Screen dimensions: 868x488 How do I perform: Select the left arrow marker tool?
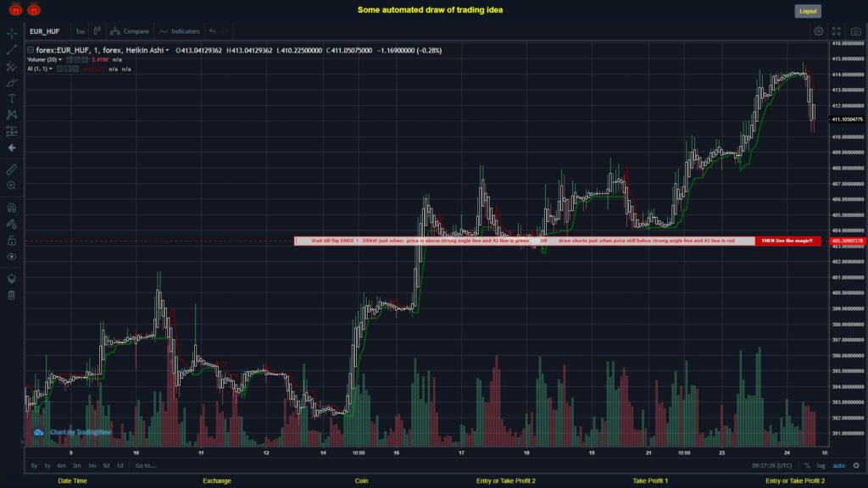[x=12, y=147]
